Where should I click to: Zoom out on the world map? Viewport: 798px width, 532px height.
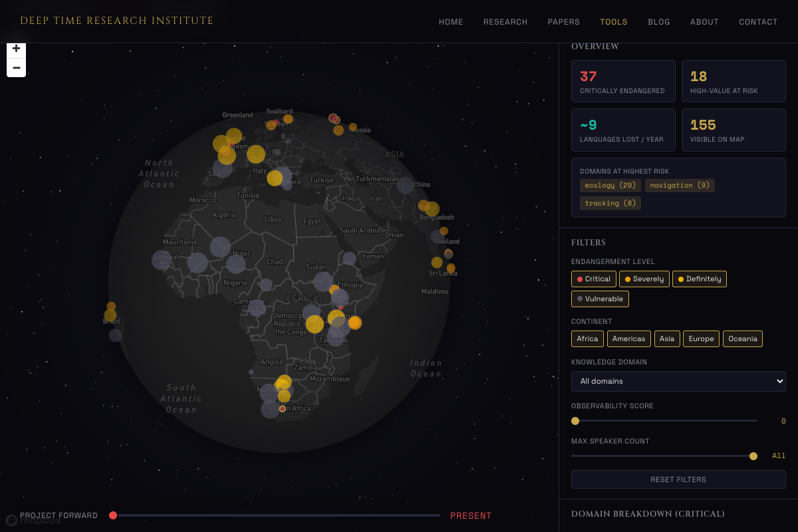pos(16,67)
